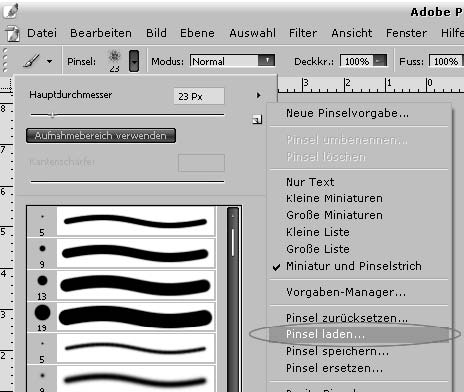Choose Pinsel ersetzen... menu entry
The height and width of the screenshot is (392, 464).
[334, 368]
